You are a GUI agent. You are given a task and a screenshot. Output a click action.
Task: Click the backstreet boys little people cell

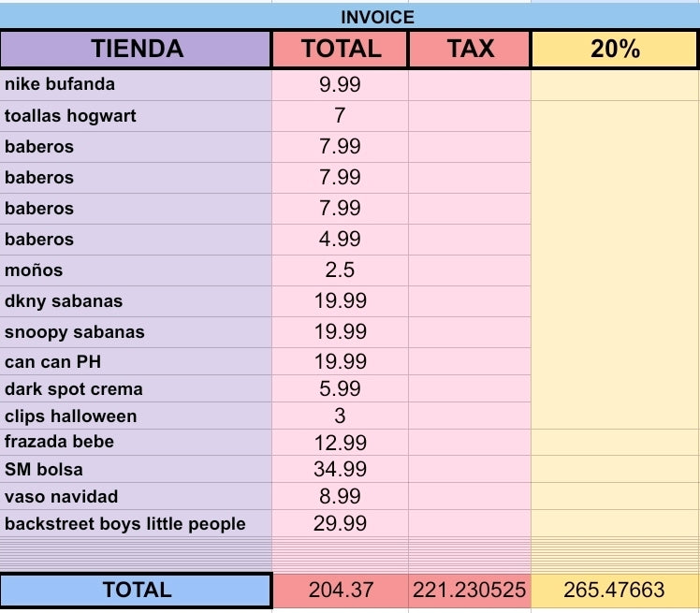point(137,523)
